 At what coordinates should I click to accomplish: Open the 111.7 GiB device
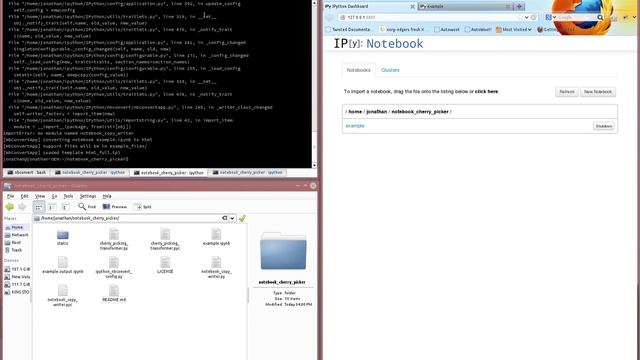click(x=17, y=284)
